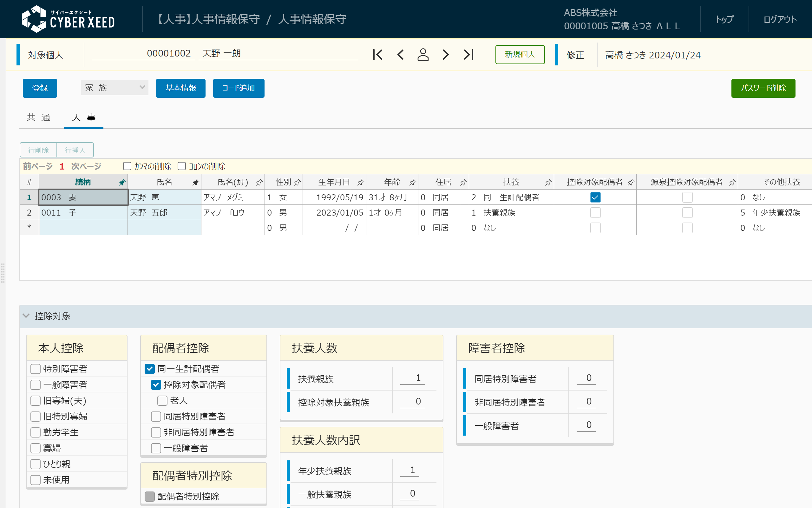Switch to the 共通 tab
Viewport: 812px width, 508px height.
pos(39,117)
